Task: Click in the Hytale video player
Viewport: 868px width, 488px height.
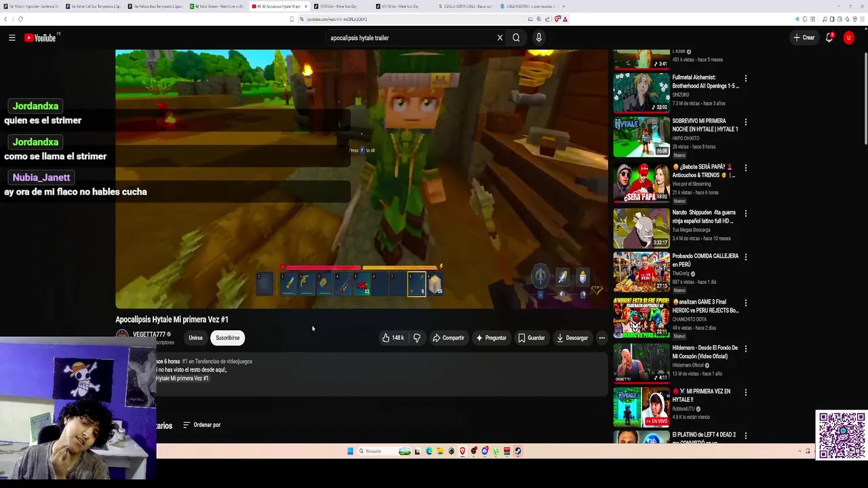Action: click(x=361, y=179)
